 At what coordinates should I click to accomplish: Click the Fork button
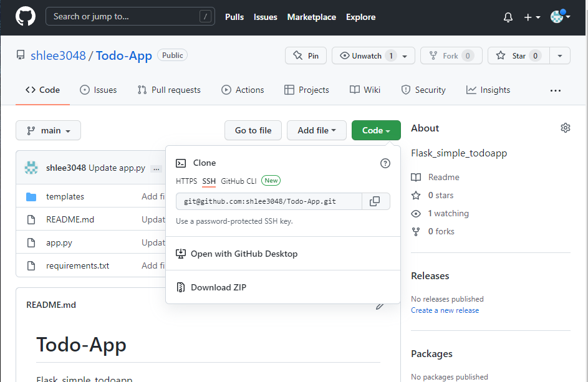pos(451,55)
